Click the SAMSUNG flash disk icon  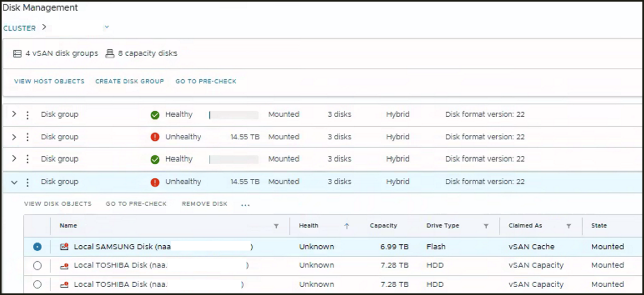[x=64, y=247]
